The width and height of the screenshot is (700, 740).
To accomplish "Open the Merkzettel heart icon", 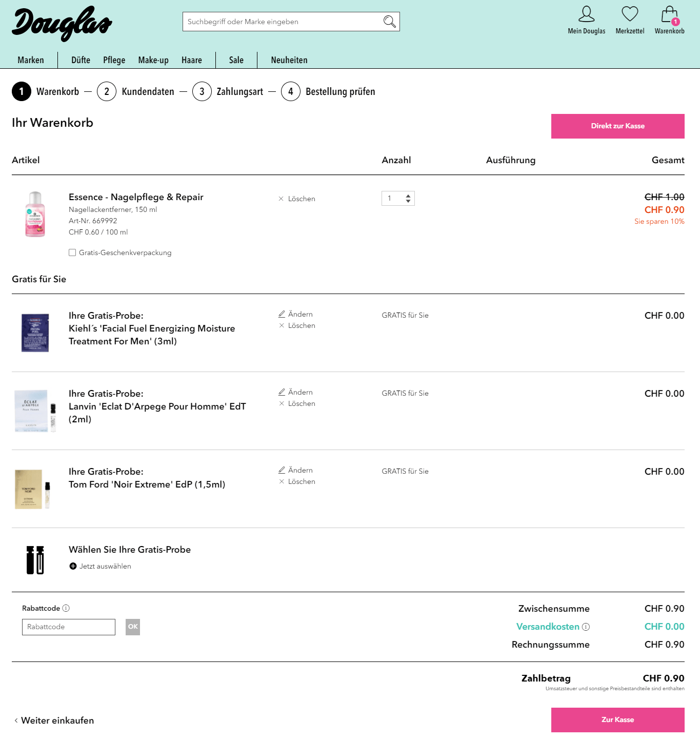I will [630, 14].
